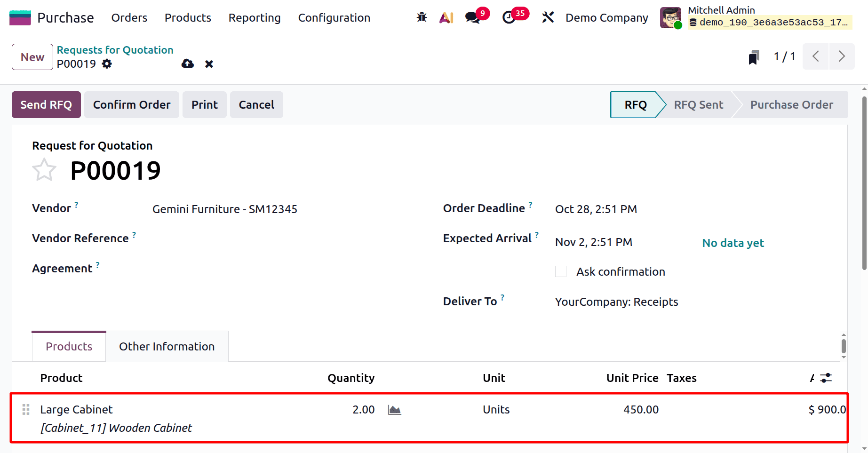Mark P00019 as favorite with the star

(44, 169)
